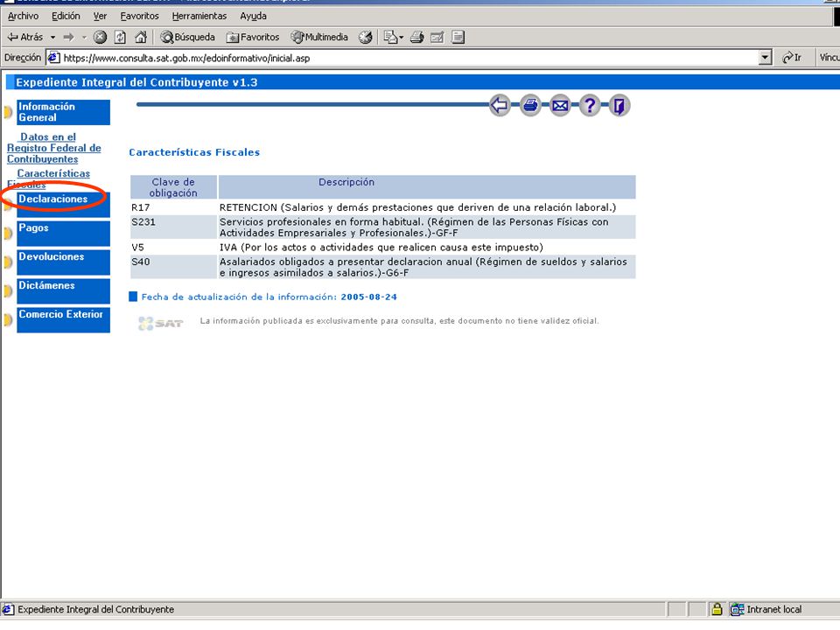Click the yellow bullet beside Comercio Exterior

(x=8, y=320)
